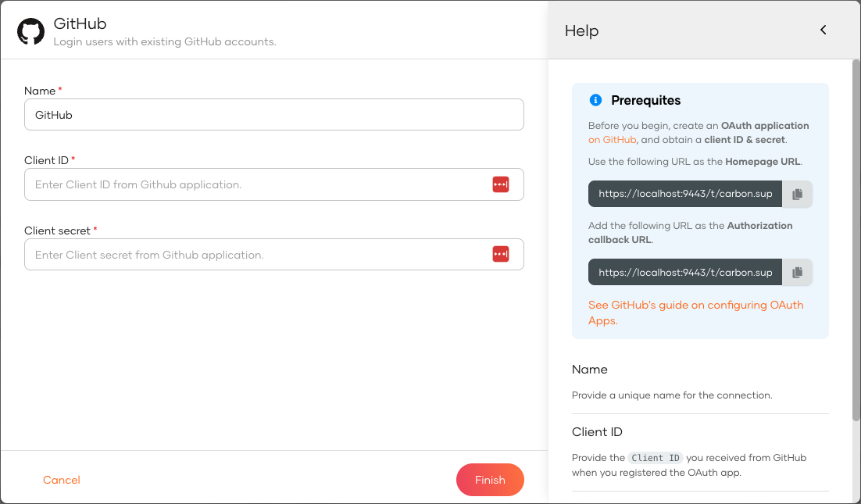Click the blue info icon beside Prerequites
Viewport: 861px width, 504px height.
point(595,100)
